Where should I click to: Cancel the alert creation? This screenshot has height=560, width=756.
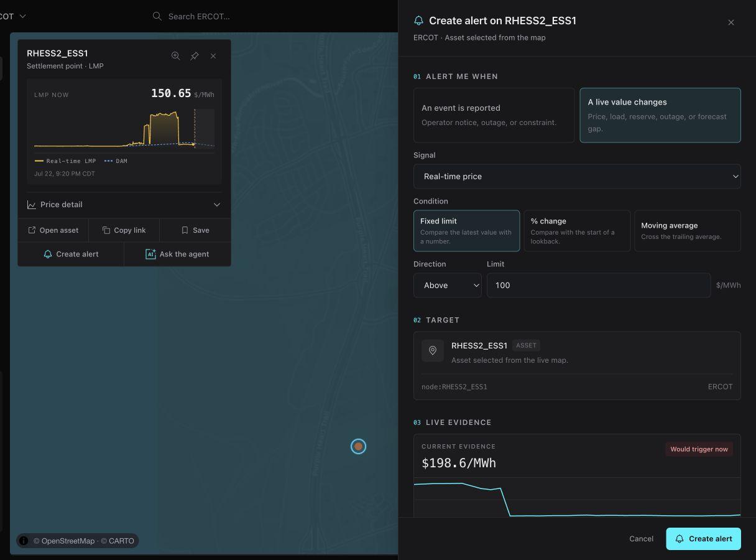click(x=641, y=539)
